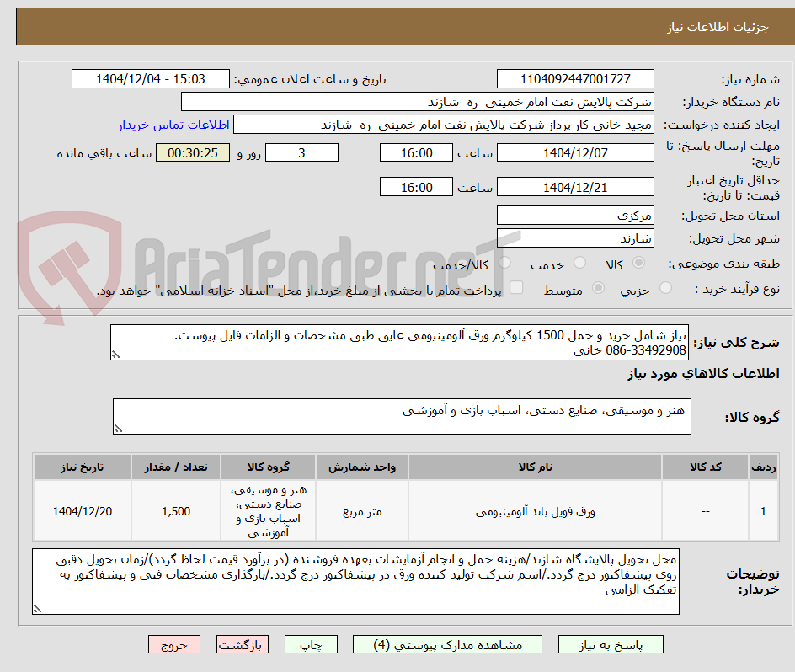Click the unit cell 'متر مربع'
Screen dimensions: 795x672
pos(362,511)
